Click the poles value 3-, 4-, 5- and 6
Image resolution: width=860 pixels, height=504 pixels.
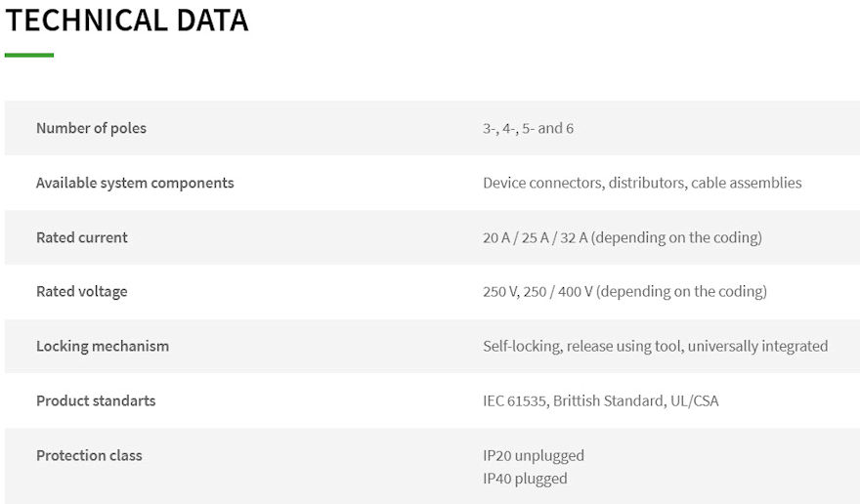click(x=528, y=128)
